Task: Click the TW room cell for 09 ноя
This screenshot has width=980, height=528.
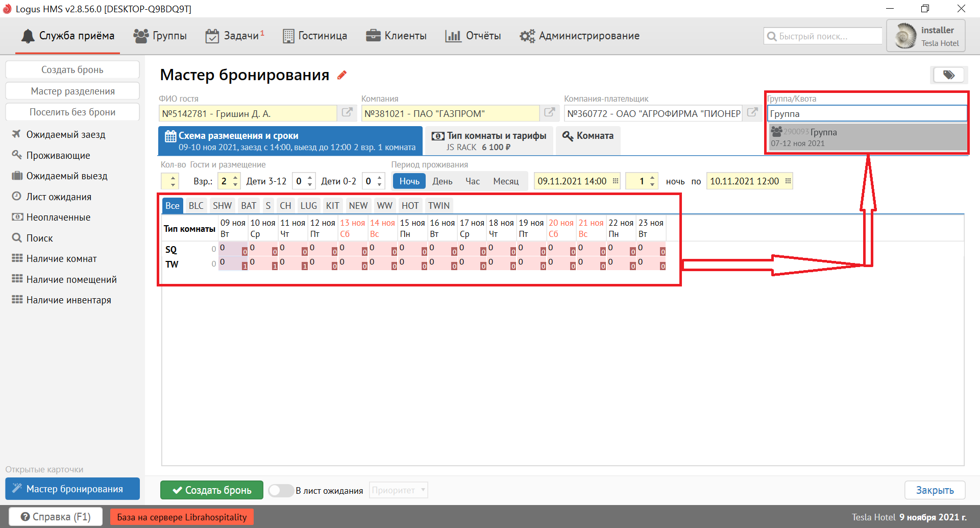Action: [x=232, y=263]
